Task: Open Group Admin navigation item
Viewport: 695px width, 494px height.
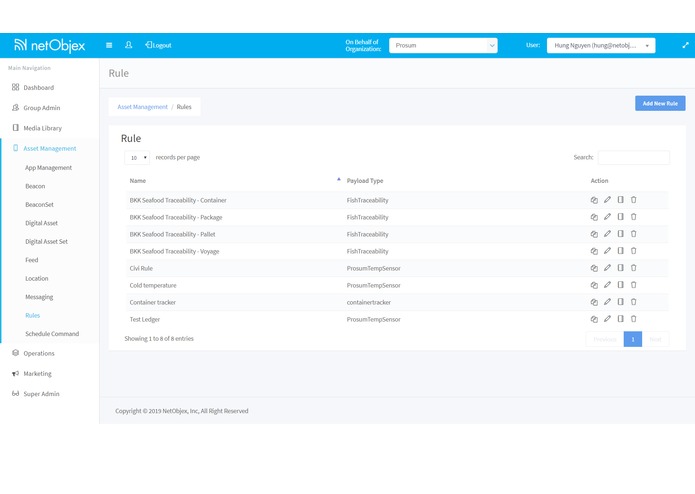Action: click(x=42, y=108)
